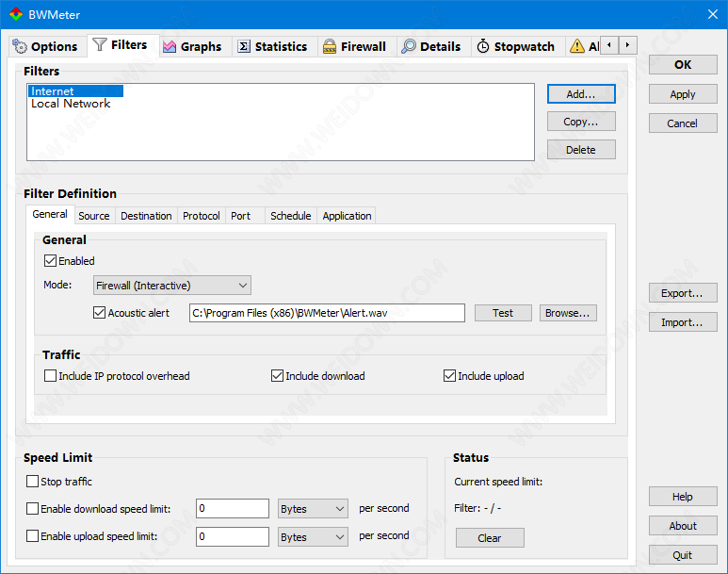
Task: Open the Source filter definition tab
Action: coord(94,216)
